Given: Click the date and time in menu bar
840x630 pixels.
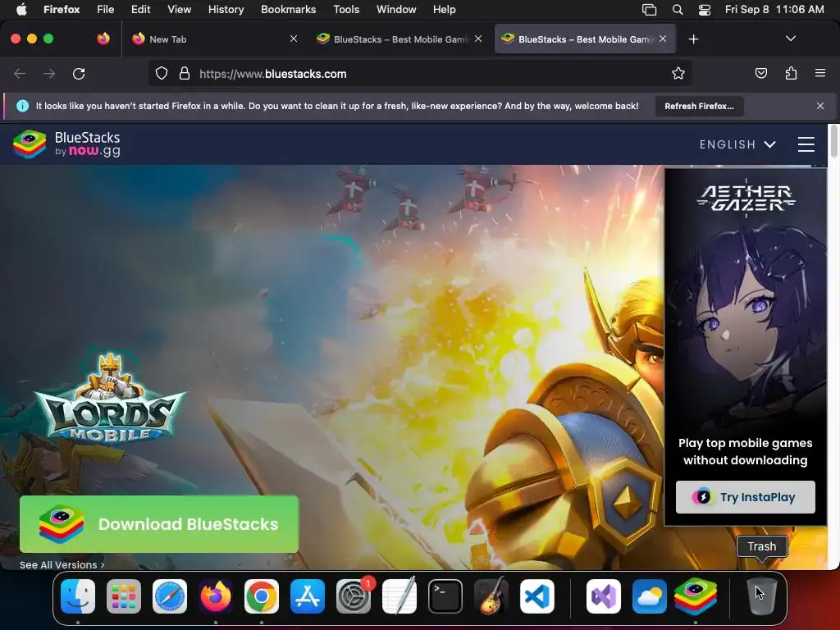Looking at the screenshot, I should (774, 10).
